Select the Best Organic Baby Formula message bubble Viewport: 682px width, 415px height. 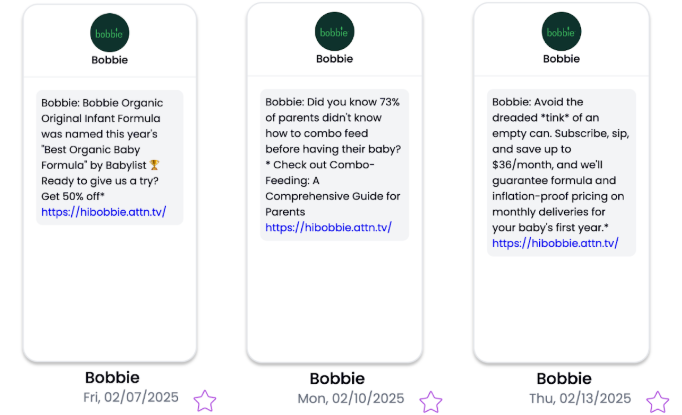[110, 157]
